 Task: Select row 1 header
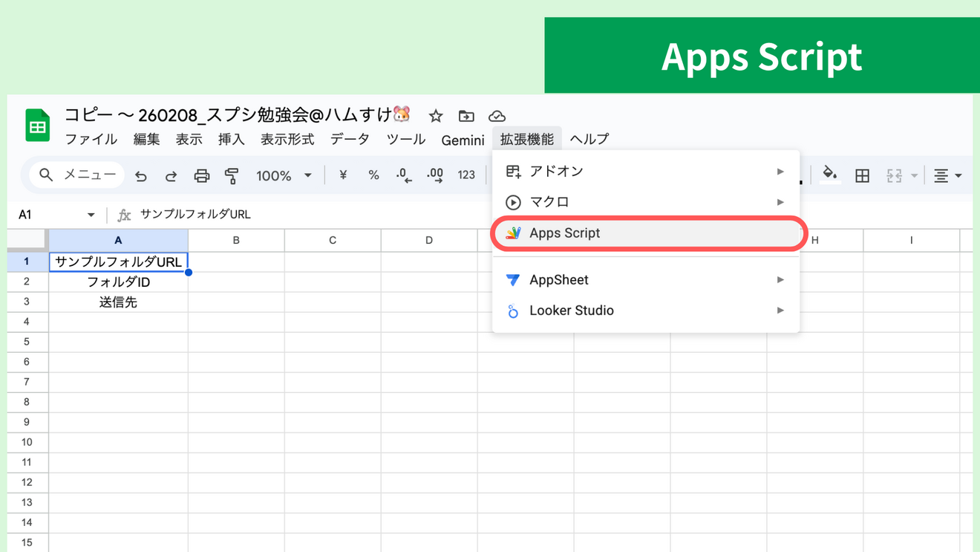pos(27,262)
